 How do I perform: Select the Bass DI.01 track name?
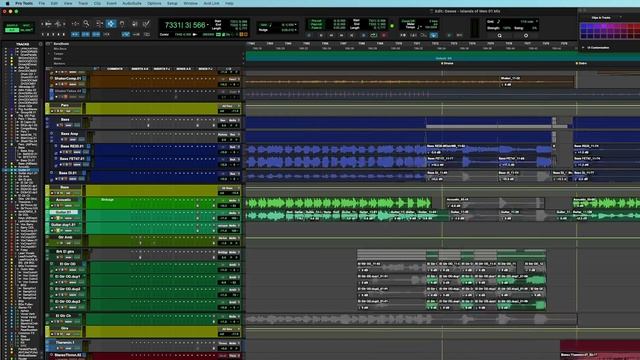(68, 173)
